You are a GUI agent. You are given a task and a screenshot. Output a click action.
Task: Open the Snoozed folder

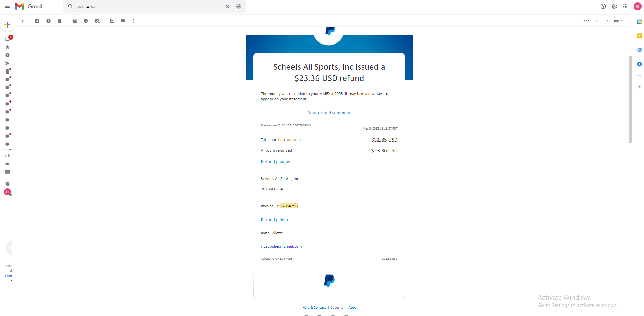pyautogui.click(x=7, y=55)
